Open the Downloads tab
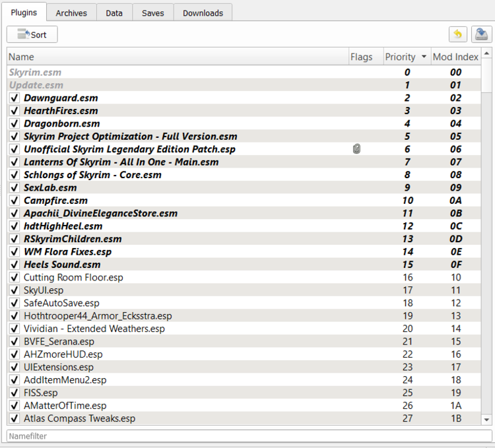Viewport: 495px width, 448px height. (203, 13)
